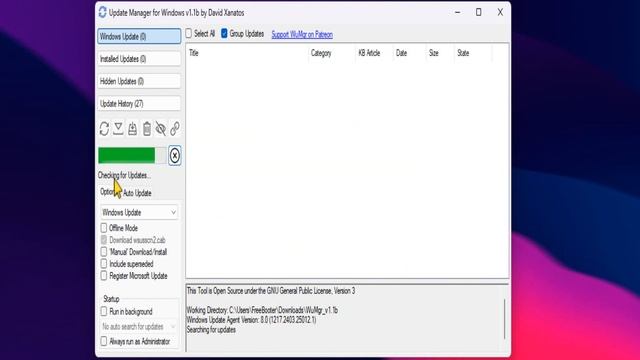This screenshot has width=640, height=360.
Task: Close the Update Manager window
Action: [500, 13]
